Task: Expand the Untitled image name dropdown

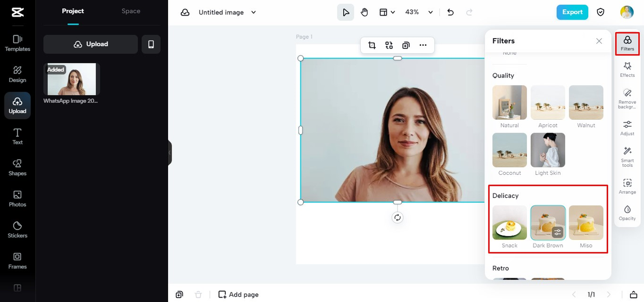Action: pos(254,13)
